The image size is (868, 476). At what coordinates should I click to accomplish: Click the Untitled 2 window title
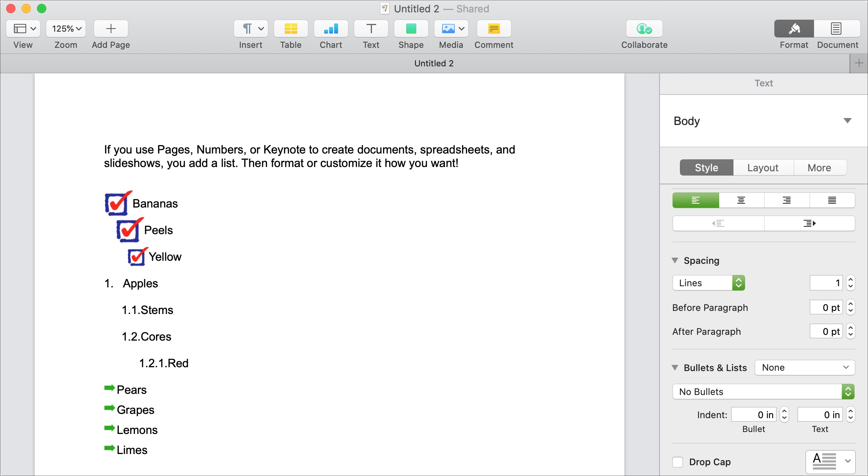[417, 8]
